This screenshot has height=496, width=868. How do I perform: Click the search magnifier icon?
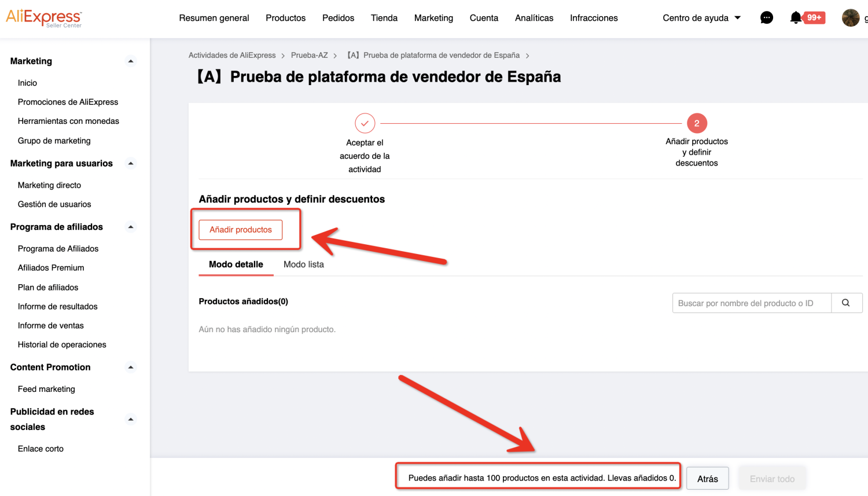click(x=846, y=303)
